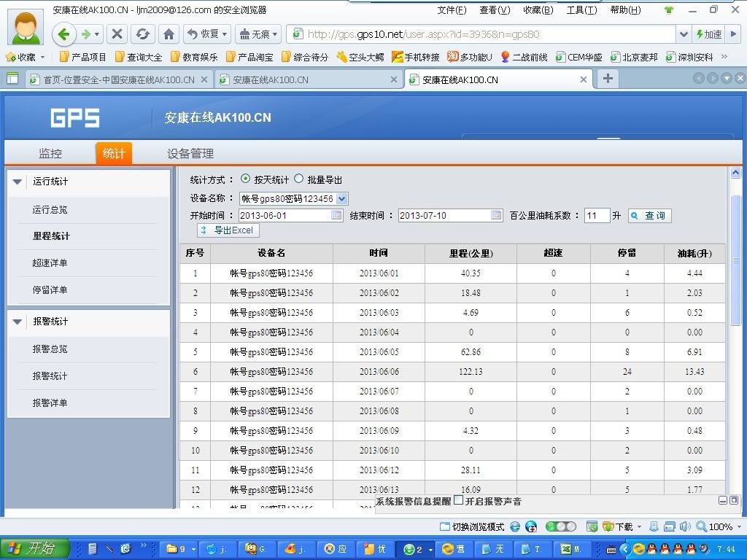Open the 帮助(H) menu
Viewport: 747px width, 560px height.
625,10
